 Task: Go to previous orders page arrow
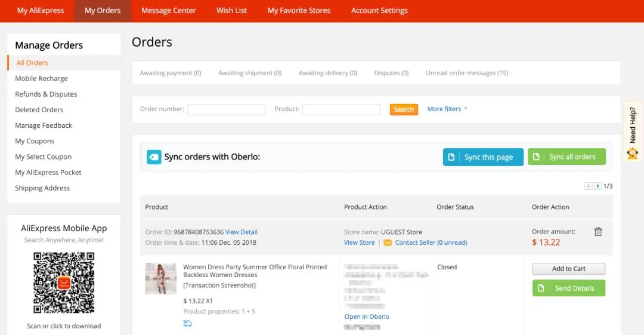pyautogui.click(x=589, y=186)
